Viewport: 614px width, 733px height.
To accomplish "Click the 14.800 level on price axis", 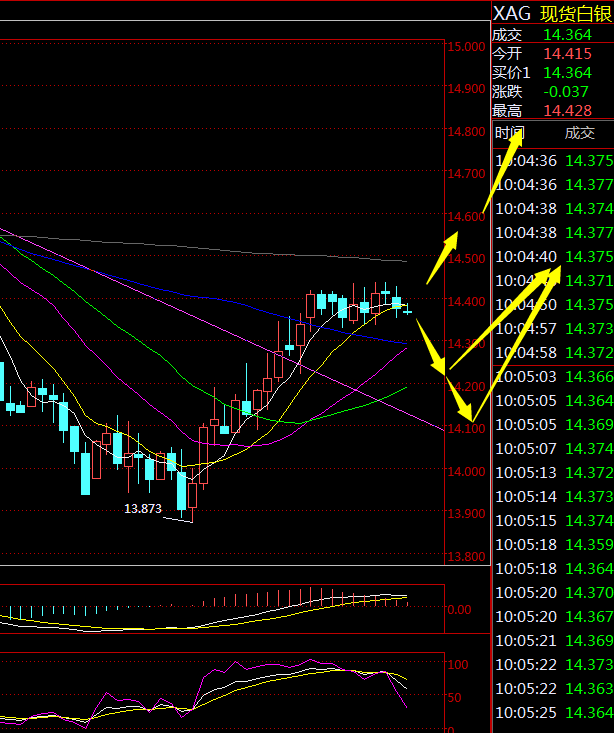I will [467, 131].
